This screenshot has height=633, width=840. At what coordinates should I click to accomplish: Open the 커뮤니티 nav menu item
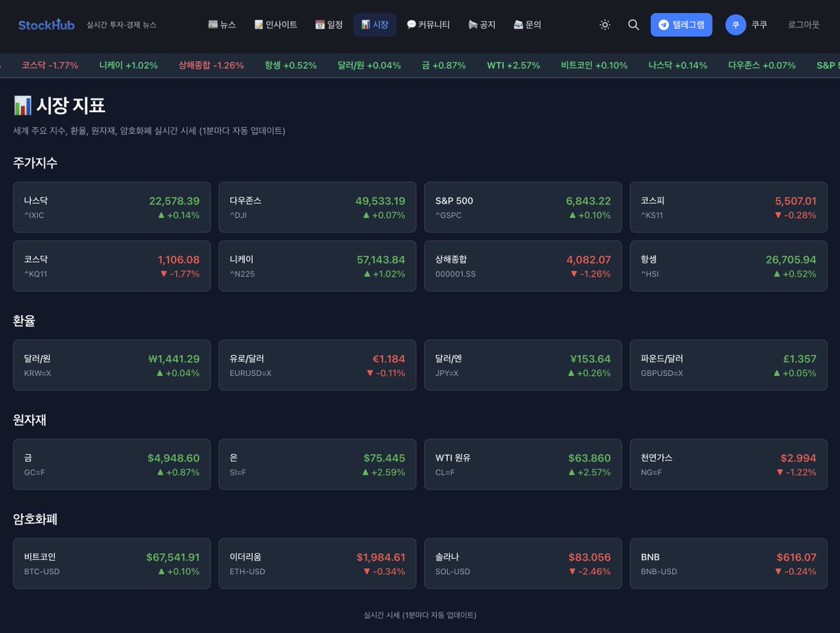pyautogui.click(x=428, y=25)
